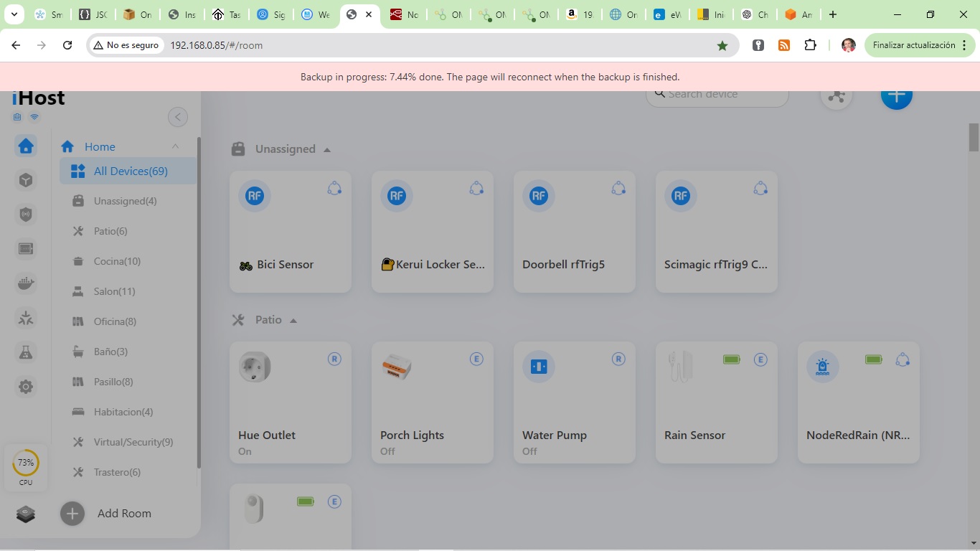Image resolution: width=980 pixels, height=551 pixels.
Task: Click the E badge on Porch Lights card
Action: pyautogui.click(x=476, y=359)
